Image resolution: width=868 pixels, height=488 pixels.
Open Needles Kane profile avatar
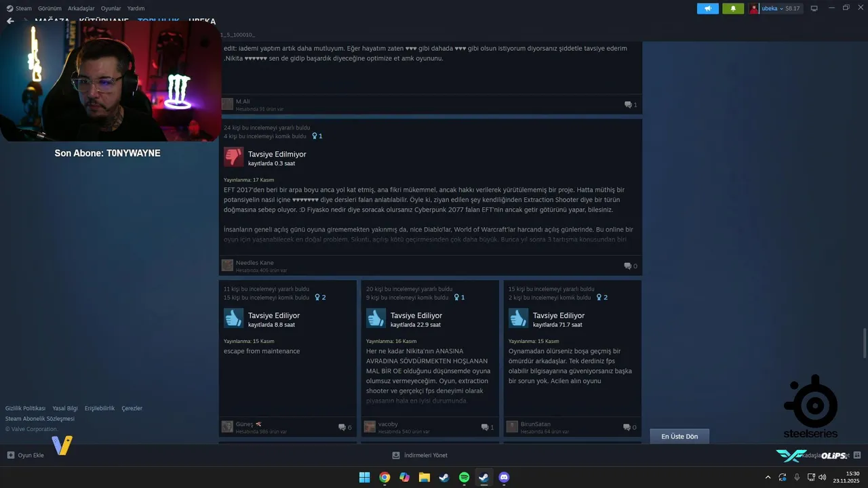227,265
